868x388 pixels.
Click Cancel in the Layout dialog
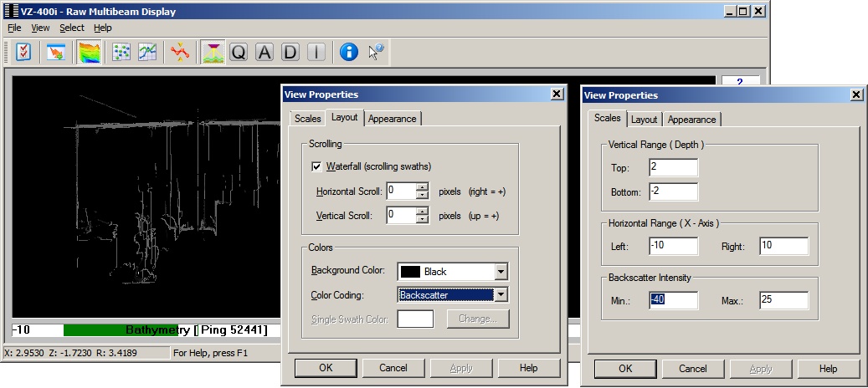click(x=393, y=368)
